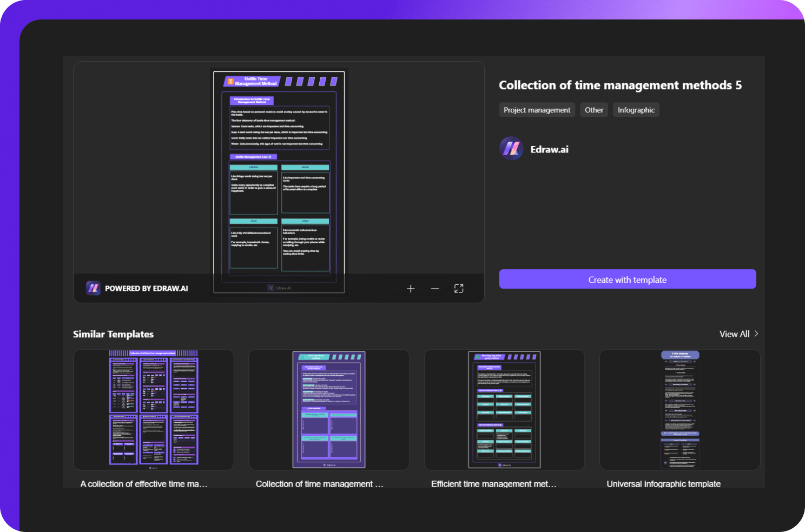Open the Bottle Time Management Method preview
Screen dimensions: 805x532
pyautogui.click(x=279, y=182)
